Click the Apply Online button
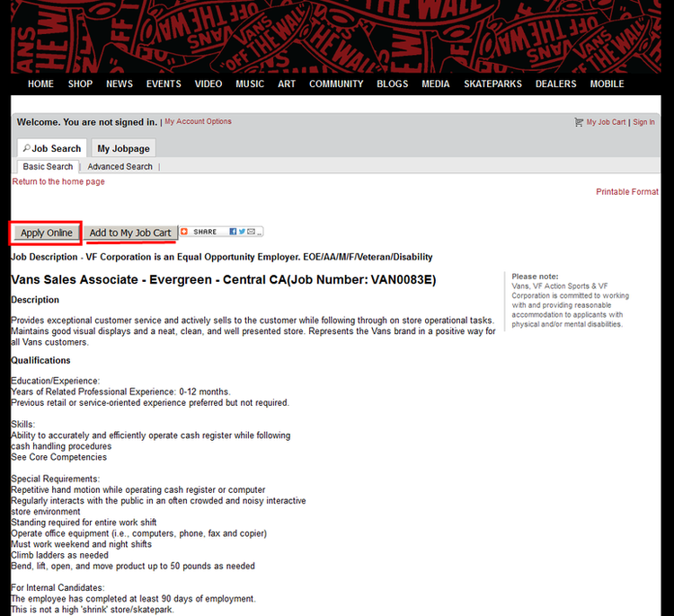674x616 pixels. coord(47,233)
